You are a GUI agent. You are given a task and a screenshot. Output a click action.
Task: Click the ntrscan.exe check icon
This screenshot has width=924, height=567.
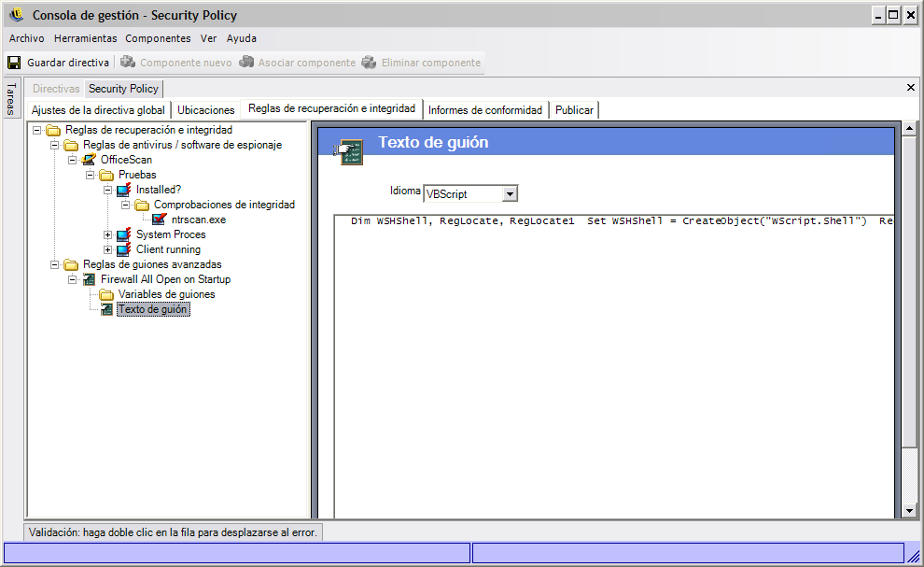159,220
